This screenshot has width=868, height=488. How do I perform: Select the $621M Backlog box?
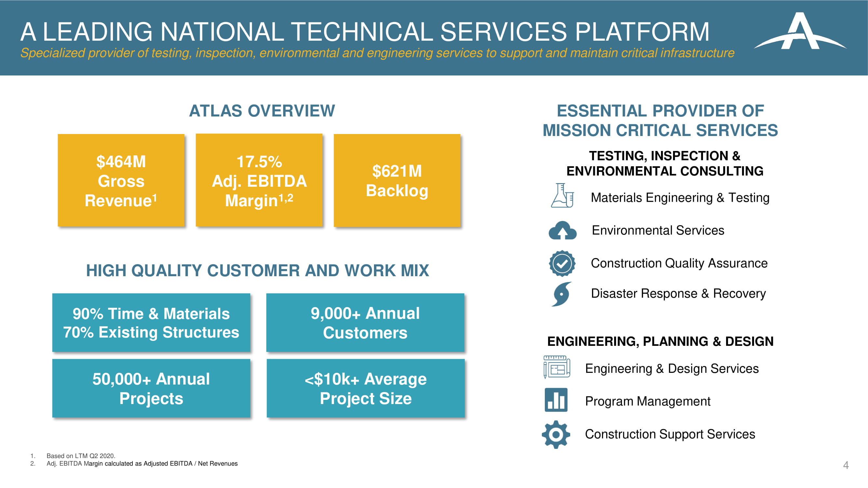tap(397, 181)
